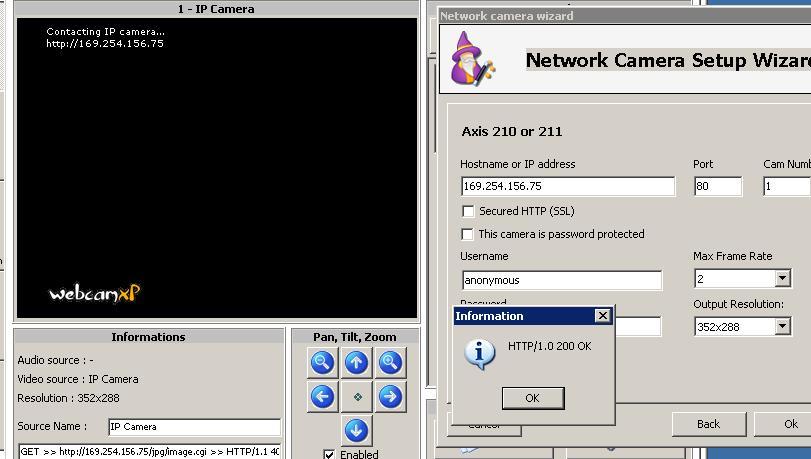
Task: Click the 1 - IP Camera title bar
Action: tap(216, 9)
